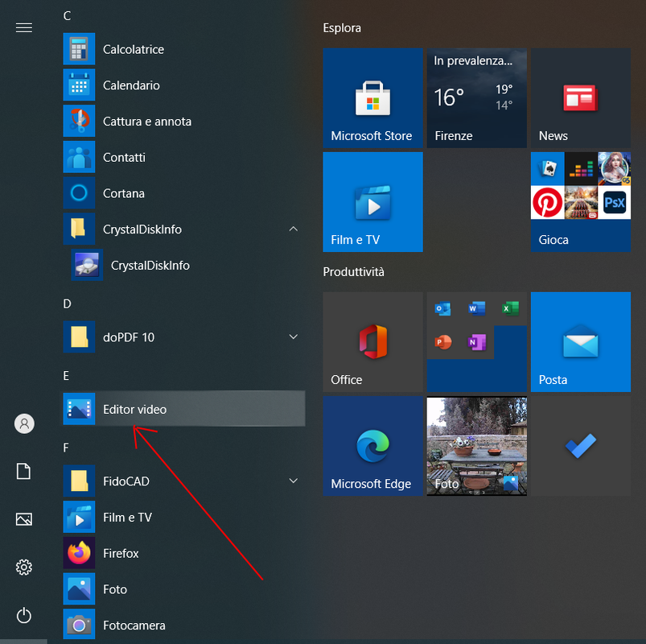Open the Posta mail tile
Viewport: 646px width, 644px height.
pos(581,342)
